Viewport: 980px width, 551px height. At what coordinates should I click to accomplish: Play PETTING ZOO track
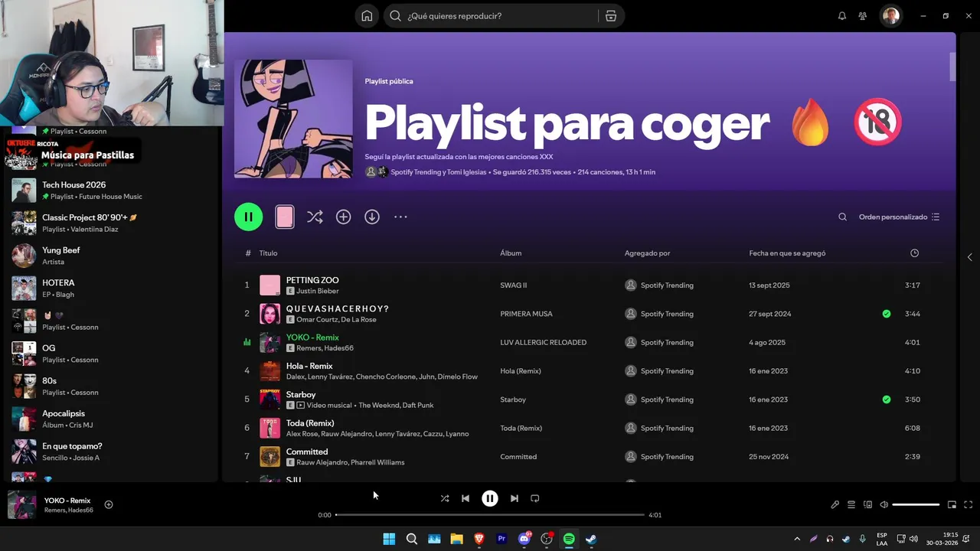[312, 280]
